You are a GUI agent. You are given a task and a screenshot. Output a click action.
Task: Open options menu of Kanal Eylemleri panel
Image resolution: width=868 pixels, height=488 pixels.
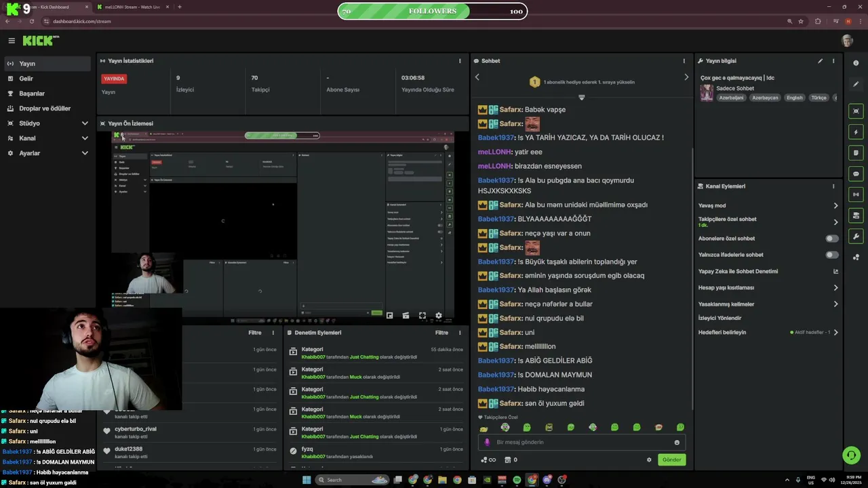click(833, 186)
